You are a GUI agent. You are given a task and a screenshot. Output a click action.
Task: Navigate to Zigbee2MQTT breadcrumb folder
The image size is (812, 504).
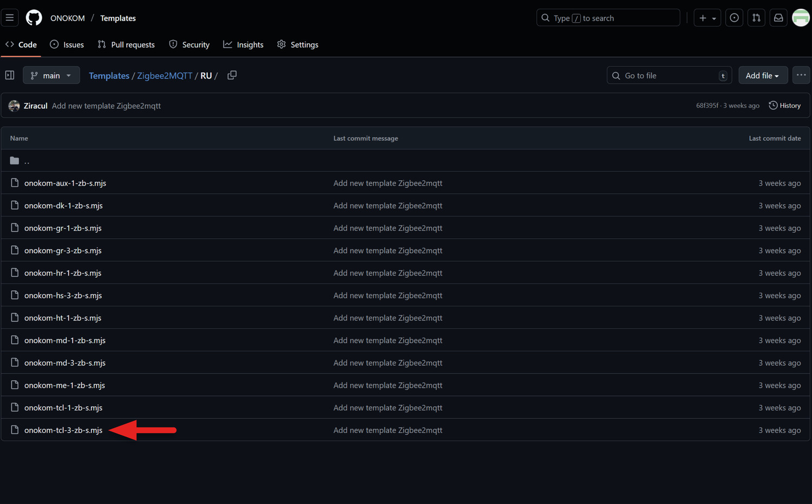165,76
